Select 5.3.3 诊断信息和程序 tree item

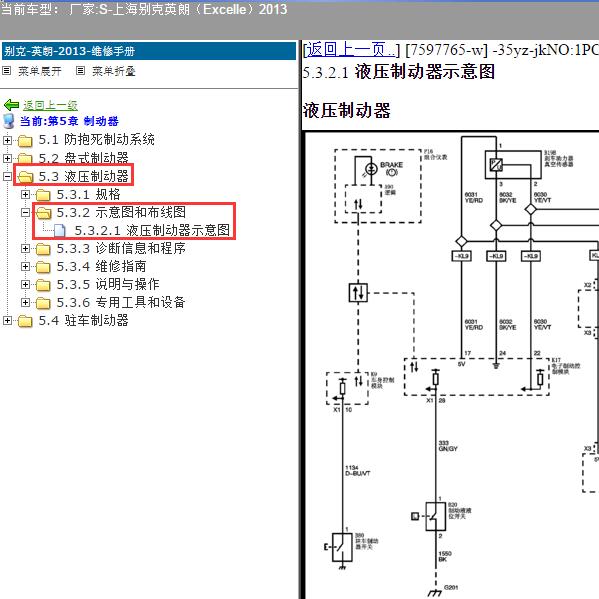[x=121, y=249]
